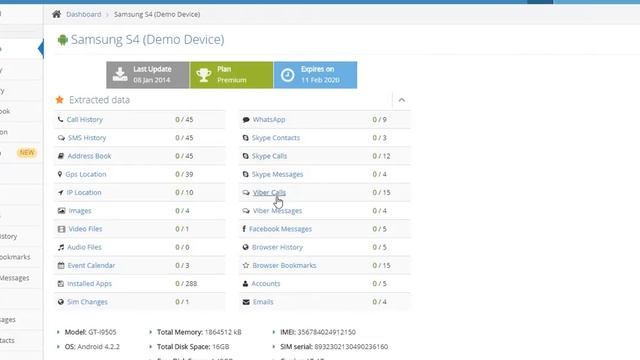Collapse the Extracted data panel
640x360 pixels.
coord(402,100)
